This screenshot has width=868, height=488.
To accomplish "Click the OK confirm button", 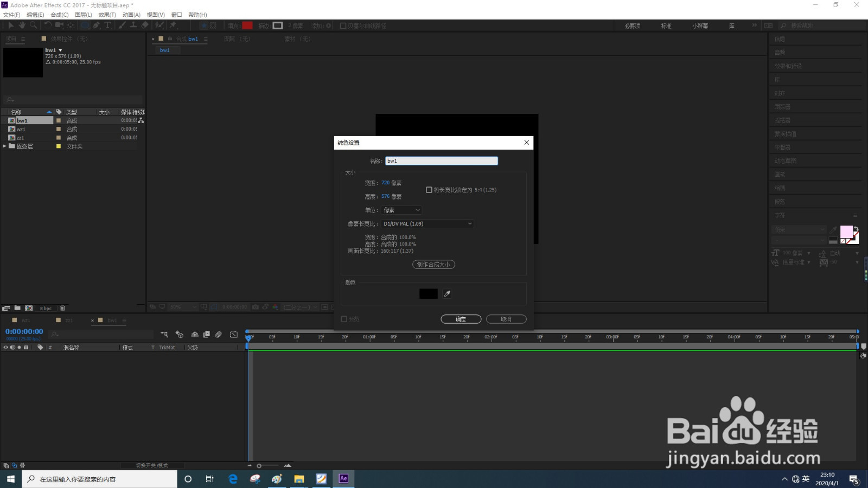I will click(x=461, y=319).
